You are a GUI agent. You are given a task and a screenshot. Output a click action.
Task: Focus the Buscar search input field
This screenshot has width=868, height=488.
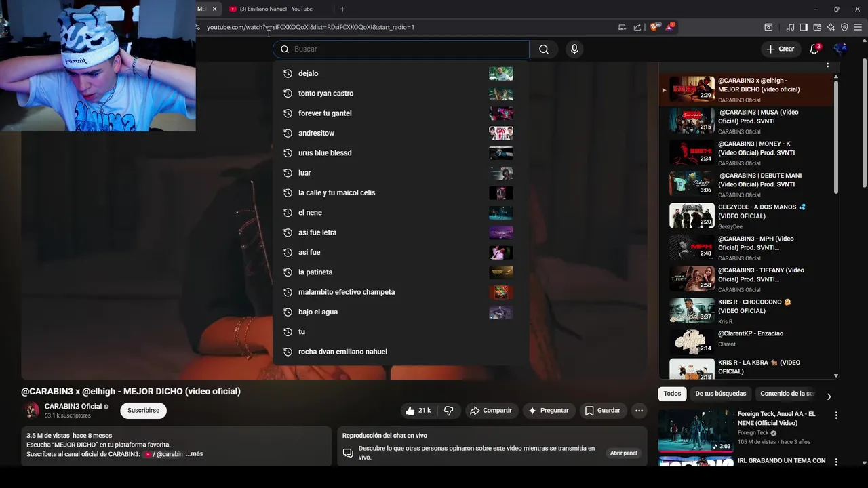(x=401, y=49)
